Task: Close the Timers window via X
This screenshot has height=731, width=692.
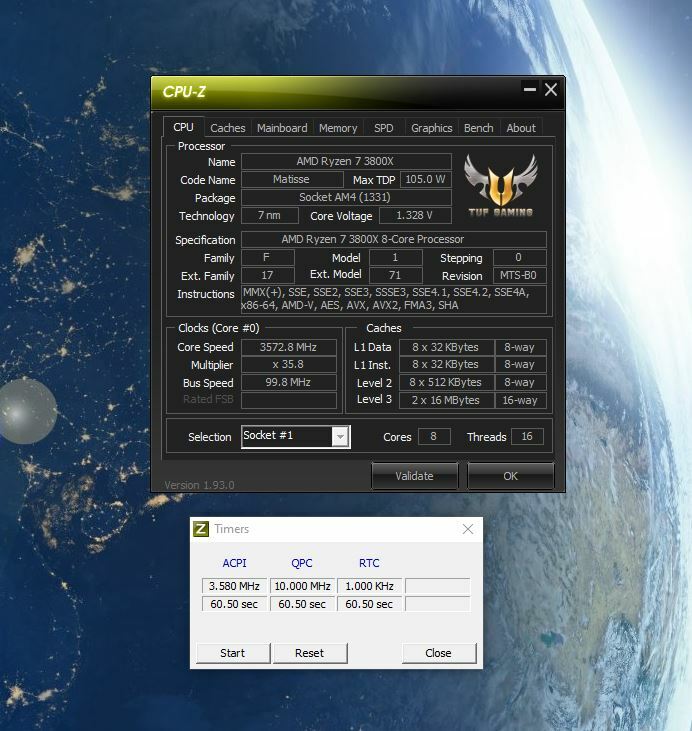Action: pos(468,529)
